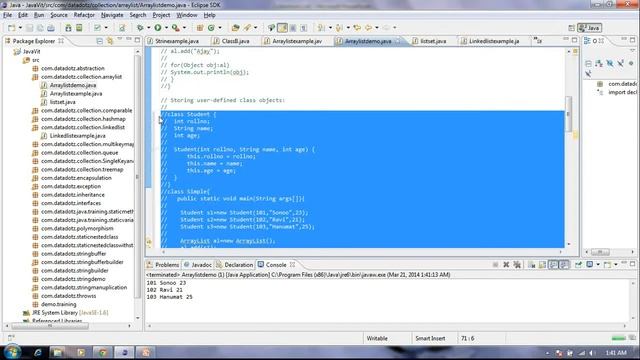
Task: Select the Java perspective button
Action: 589,28
